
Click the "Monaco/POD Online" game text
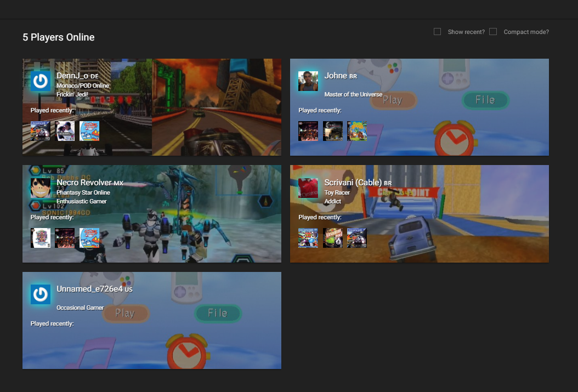(x=83, y=86)
